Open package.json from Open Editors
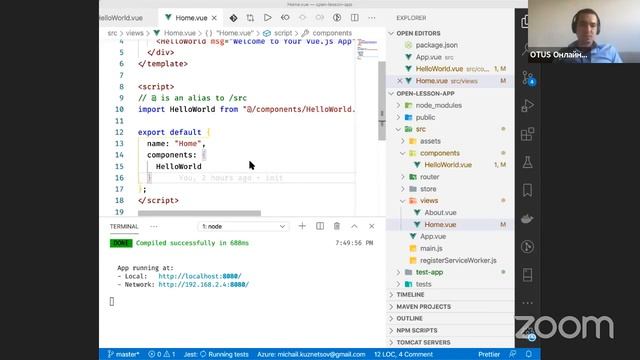640x360 pixels. 436,45
